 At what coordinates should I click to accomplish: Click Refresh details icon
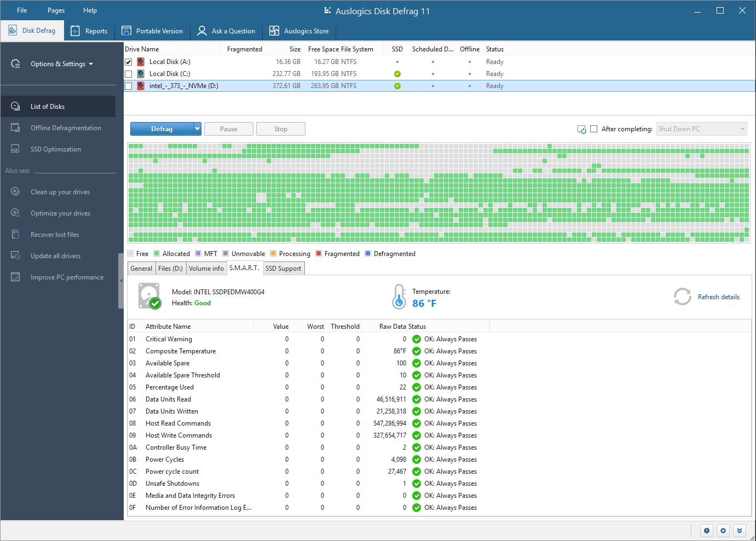[682, 297]
